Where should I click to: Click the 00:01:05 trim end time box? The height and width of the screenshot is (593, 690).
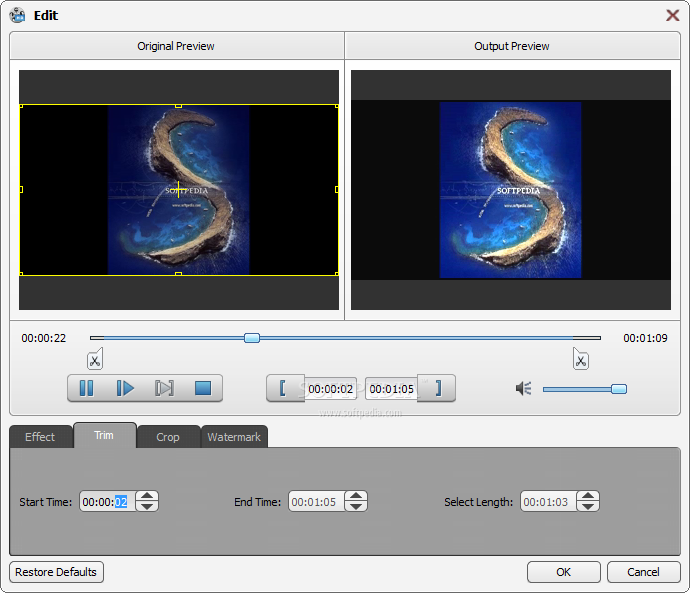pos(391,389)
